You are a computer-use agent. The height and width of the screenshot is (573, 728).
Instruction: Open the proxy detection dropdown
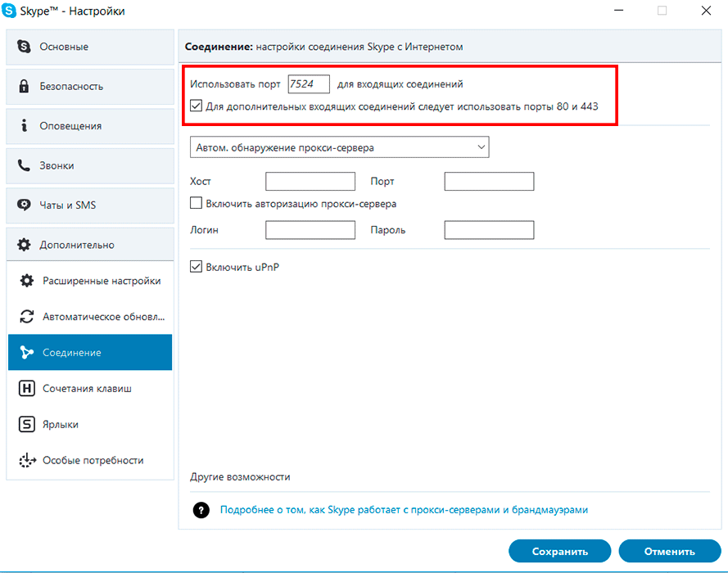point(339,147)
